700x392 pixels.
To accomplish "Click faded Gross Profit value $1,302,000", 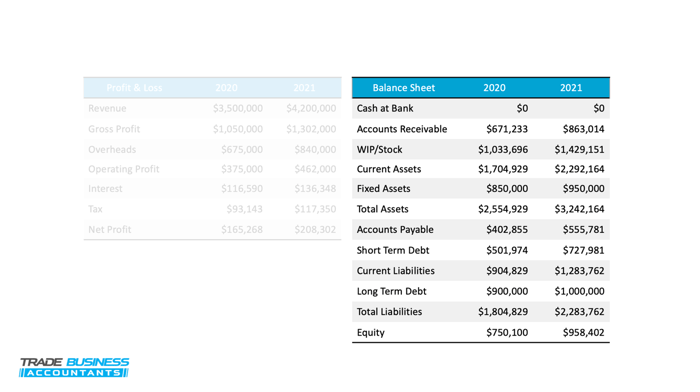I will point(311,129).
